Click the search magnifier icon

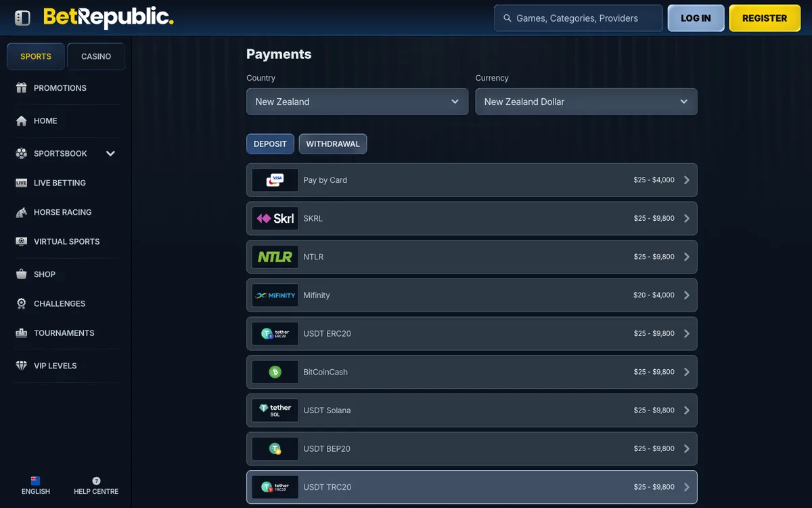(507, 18)
